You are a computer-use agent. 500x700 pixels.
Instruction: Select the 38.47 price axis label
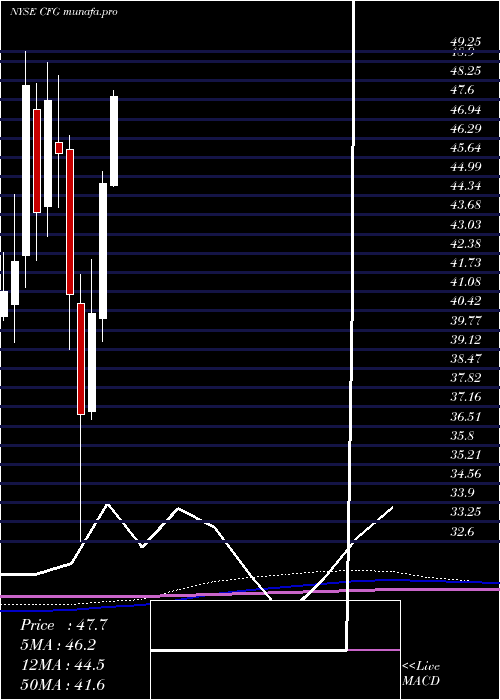[466, 359]
